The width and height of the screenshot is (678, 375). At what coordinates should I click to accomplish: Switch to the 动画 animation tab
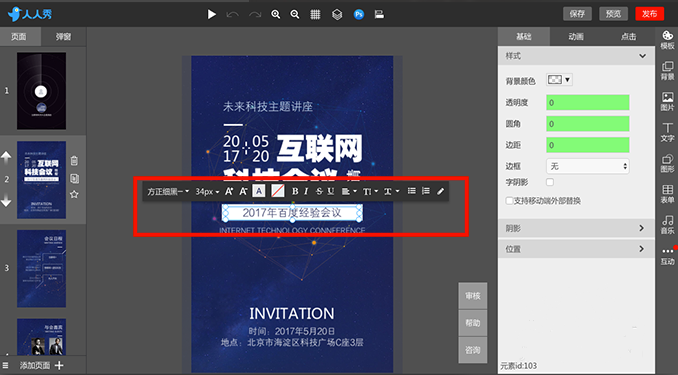[x=576, y=37]
